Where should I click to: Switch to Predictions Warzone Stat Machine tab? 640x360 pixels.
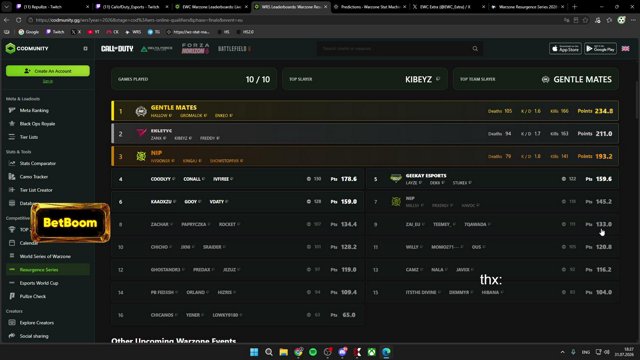369,7
